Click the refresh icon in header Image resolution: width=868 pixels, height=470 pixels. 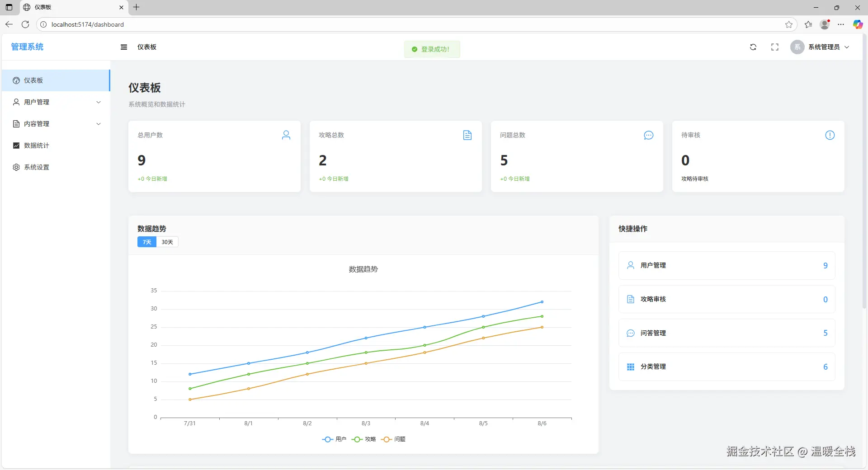pyautogui.click(x=753, y=47)
